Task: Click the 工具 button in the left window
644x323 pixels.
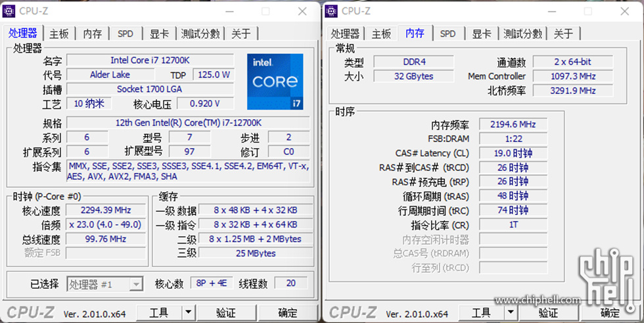Action: coord(159,312)
